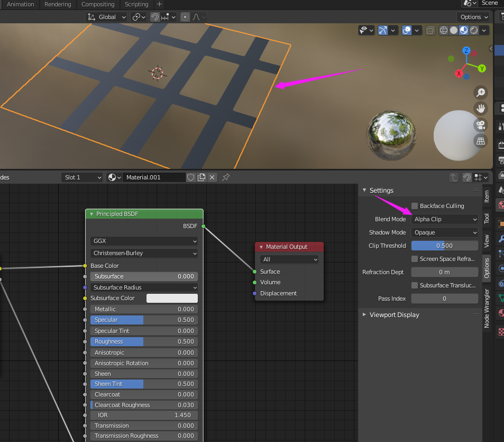The height and width of the screenshot is (442, 504).
Task: Select solid viewport shading
Action: (x=454, y=30)
